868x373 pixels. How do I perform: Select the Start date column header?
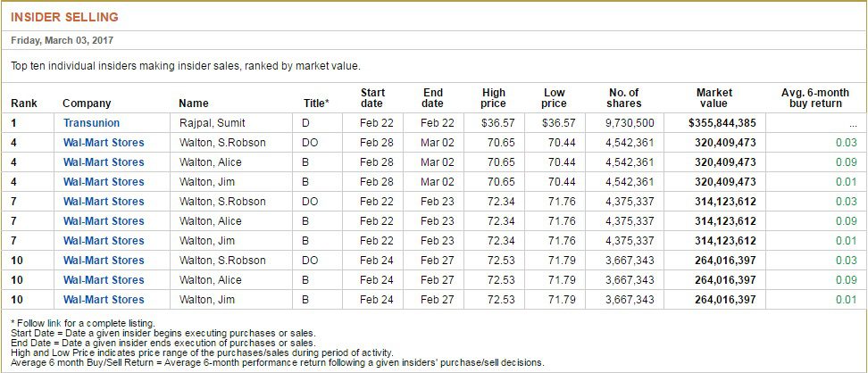coord(372,98)
